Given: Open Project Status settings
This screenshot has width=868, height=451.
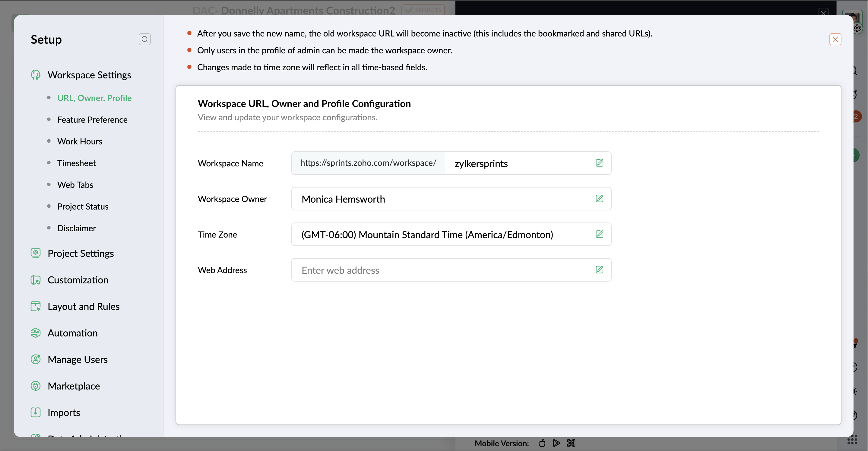Looking at the screenshot, I should 83,207.
